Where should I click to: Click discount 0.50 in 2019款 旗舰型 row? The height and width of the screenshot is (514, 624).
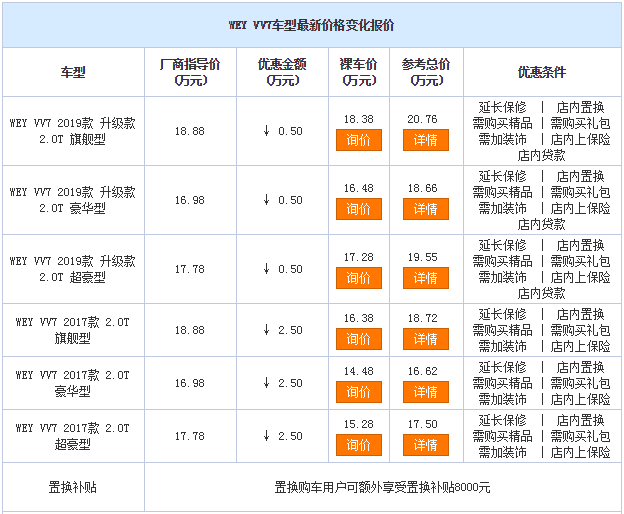coord(283,131)
